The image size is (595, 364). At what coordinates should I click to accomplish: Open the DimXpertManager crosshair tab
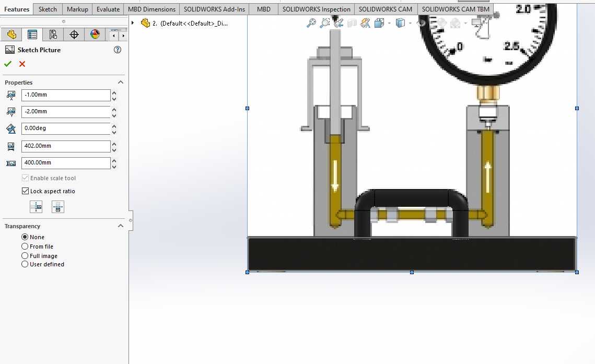[x=74, y=35]
